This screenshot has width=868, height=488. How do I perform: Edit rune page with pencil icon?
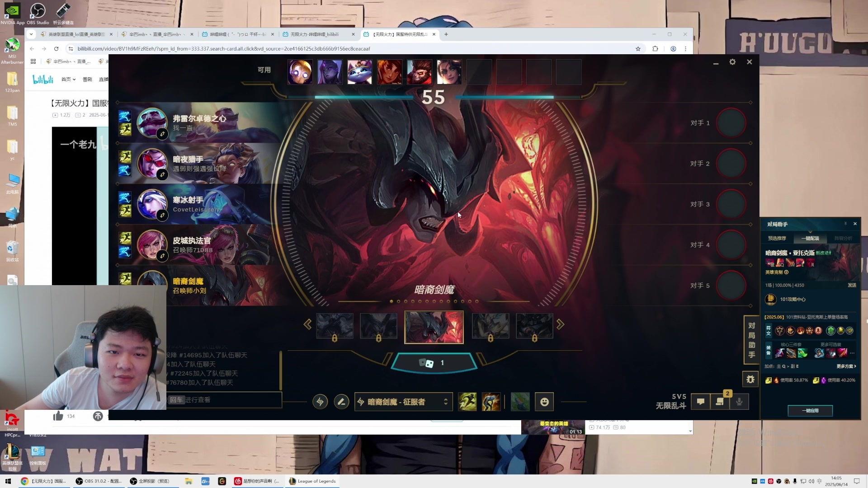point(341,401)
